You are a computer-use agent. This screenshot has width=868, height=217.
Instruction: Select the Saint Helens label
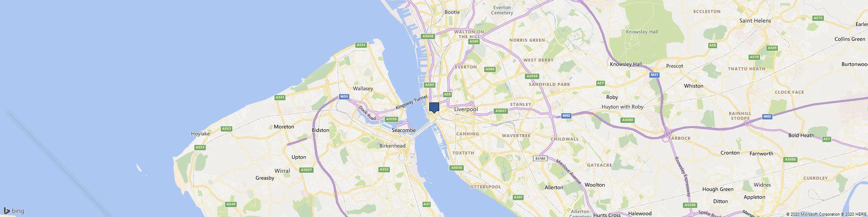(755, 21)
